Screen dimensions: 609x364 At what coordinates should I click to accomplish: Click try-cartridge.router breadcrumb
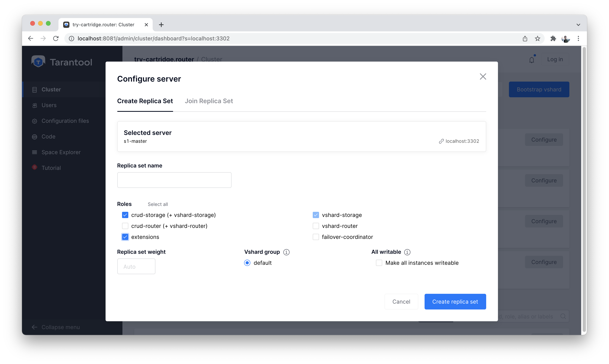[164, 59]
